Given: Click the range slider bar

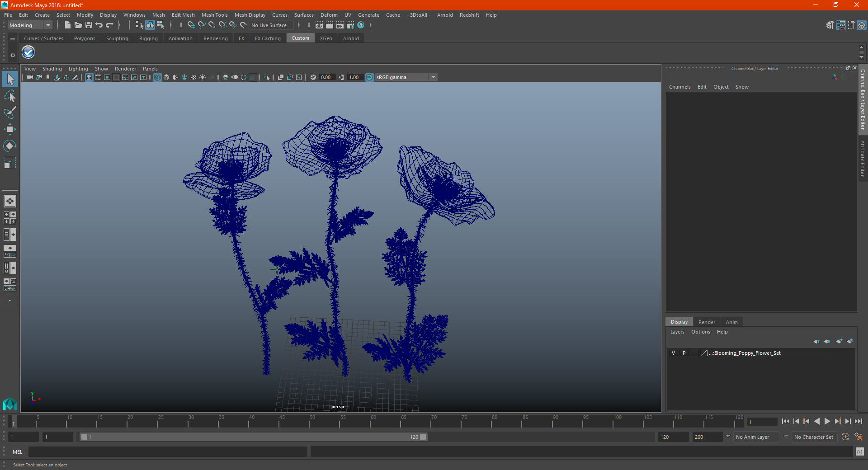Looking at the screenshot, I should (x=253, y=437).
